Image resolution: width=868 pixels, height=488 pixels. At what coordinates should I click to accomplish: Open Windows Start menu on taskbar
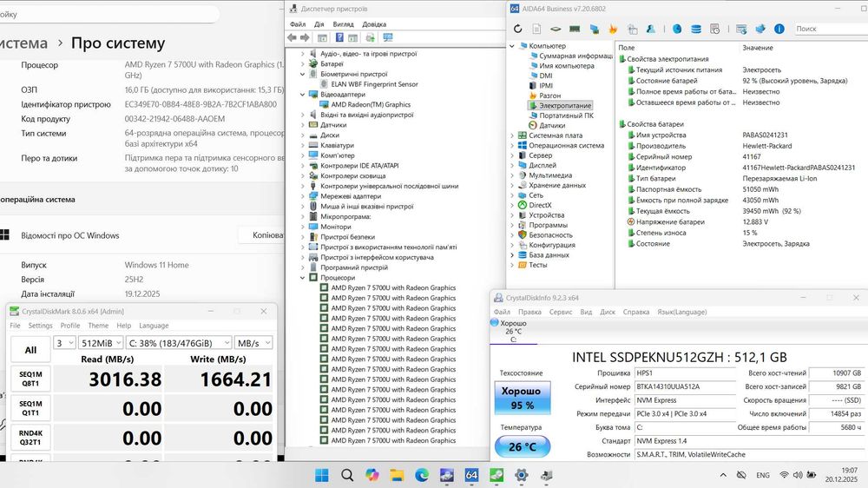point(321,475)
